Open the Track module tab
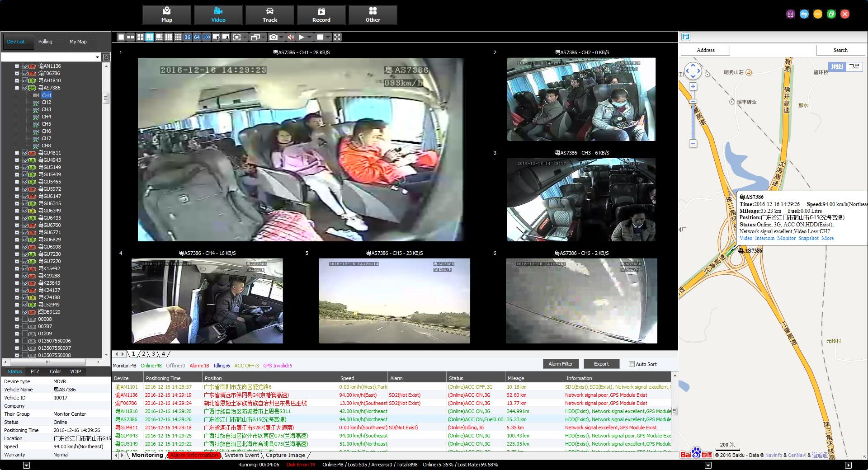Viewport: 868px width, 470px height. 270,15
